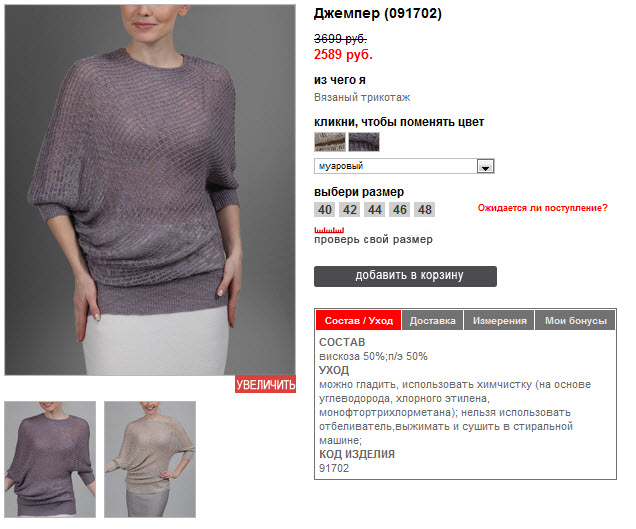Image resolution: width=636 pixels, height=529 pixels.
Task: Switch to the Измерения tab
Action: point(499,320)
